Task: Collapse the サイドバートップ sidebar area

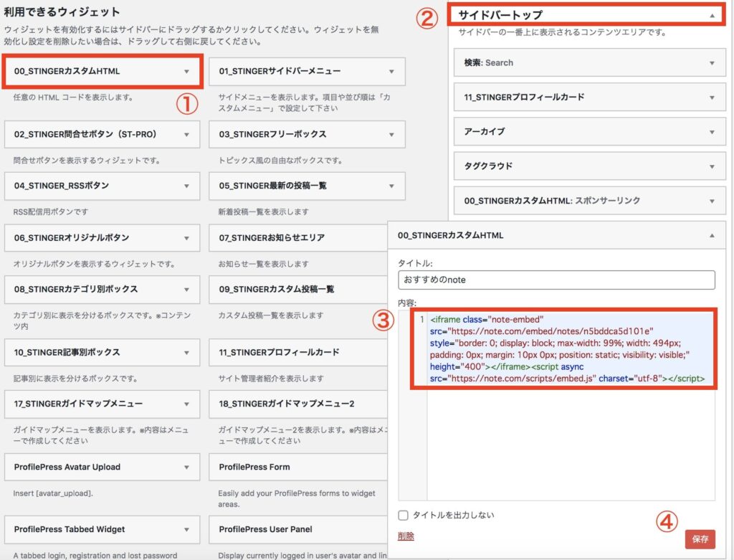Action: [x=712, y=16]
